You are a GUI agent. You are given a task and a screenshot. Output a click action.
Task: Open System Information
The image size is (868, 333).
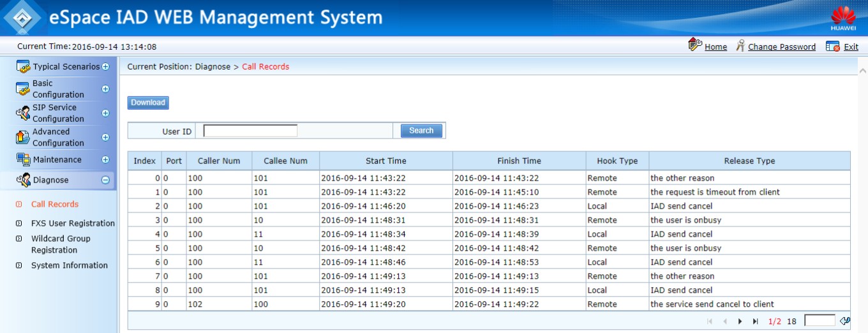[x=70, y=265]
